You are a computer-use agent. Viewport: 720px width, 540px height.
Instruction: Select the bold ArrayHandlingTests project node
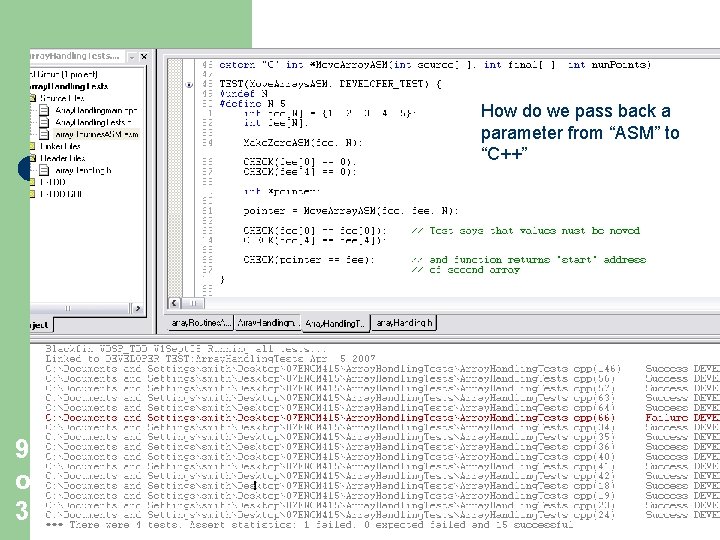point(69,86)
